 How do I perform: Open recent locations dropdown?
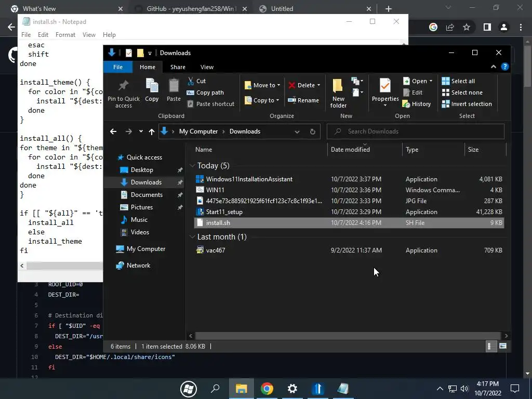(141, 131)
